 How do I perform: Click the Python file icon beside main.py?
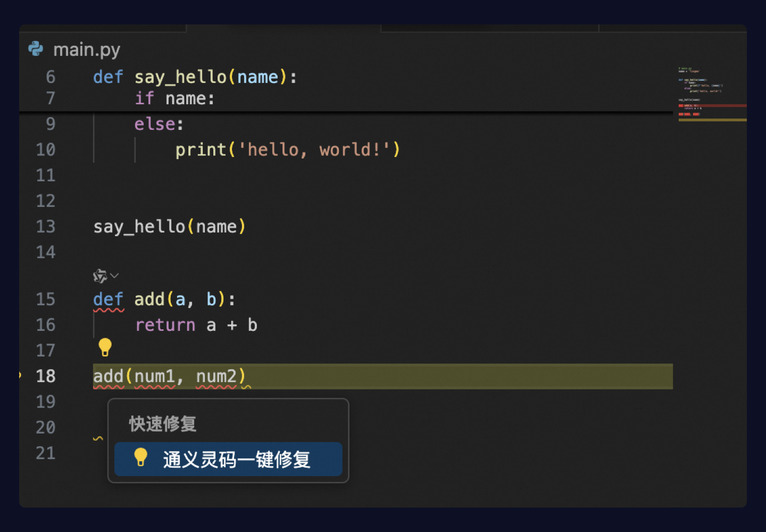(x=36, y=49)
